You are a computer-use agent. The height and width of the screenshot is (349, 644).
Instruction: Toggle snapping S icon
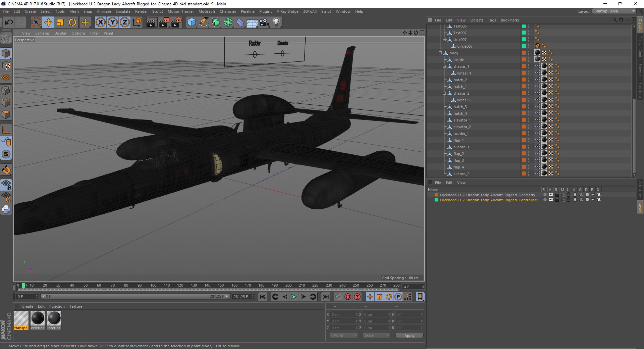6,154
